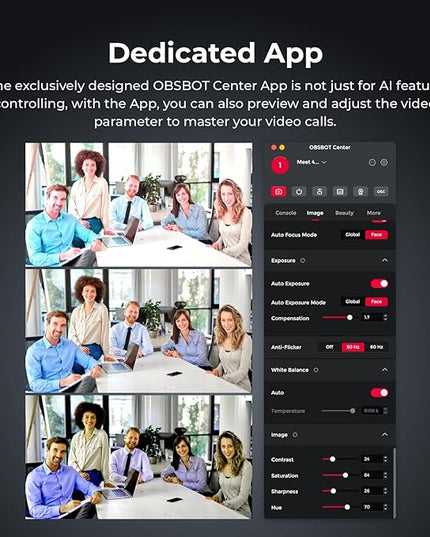The image size is (430, 537).
Task: Click the Sharpness value stepper arrows
Action: tap(385, 491)
